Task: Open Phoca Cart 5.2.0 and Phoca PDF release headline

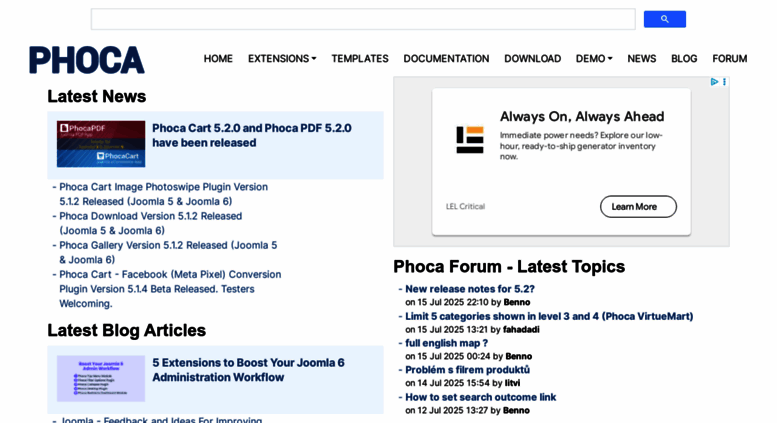Action: point(252,135)
